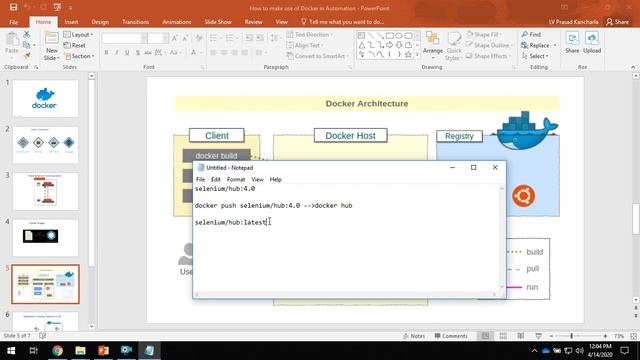Open the Windows Start menu
The image size is (640, 360).
(11, 351)
